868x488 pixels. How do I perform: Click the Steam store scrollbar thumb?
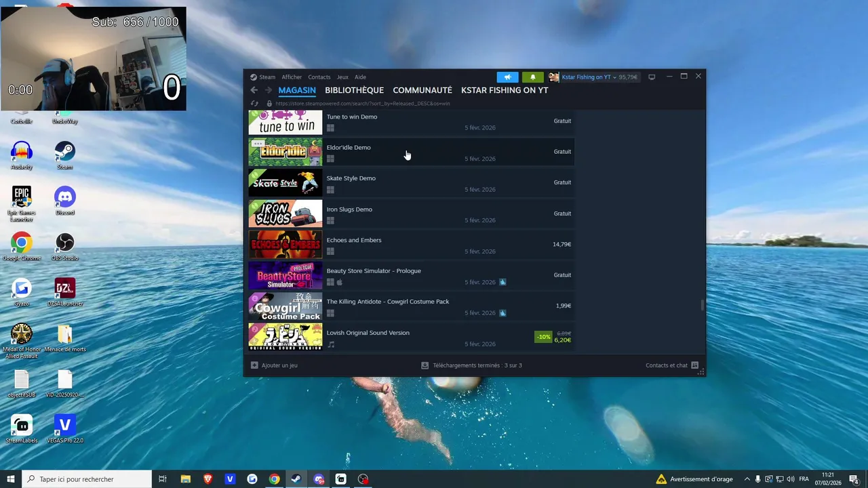pos(702,306)
